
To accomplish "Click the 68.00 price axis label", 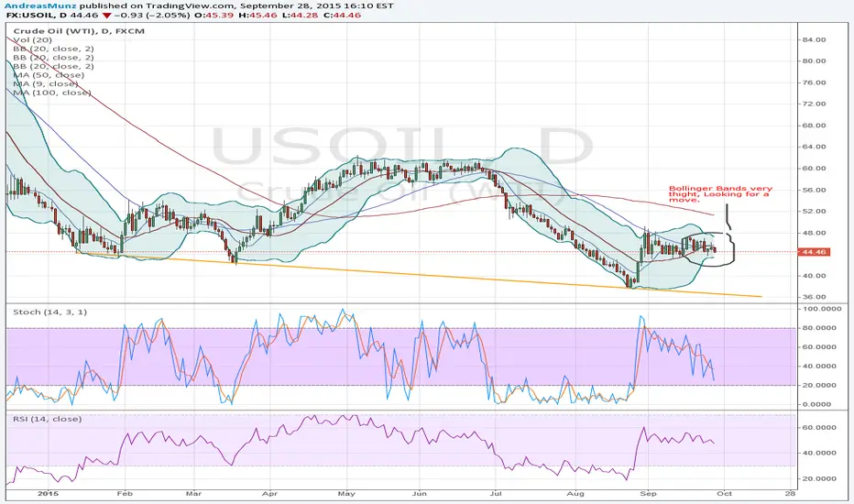I will pos(814,126).
